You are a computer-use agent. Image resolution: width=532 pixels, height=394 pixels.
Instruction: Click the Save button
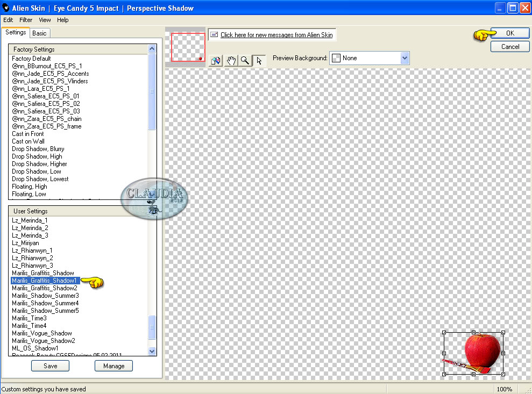tap(50, 366)
